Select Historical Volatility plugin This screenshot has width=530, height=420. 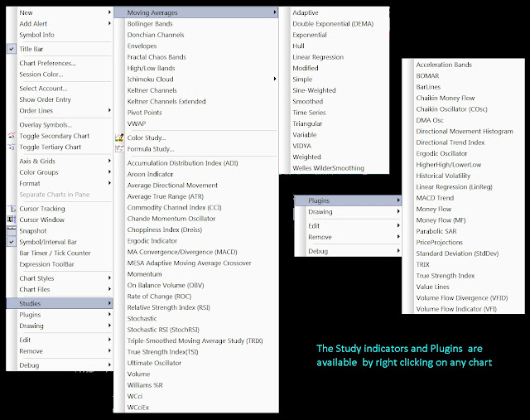(x=443, y=176)
